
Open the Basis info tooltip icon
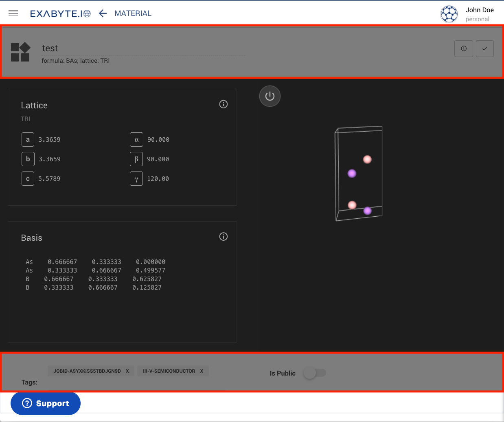coord(223,236)
